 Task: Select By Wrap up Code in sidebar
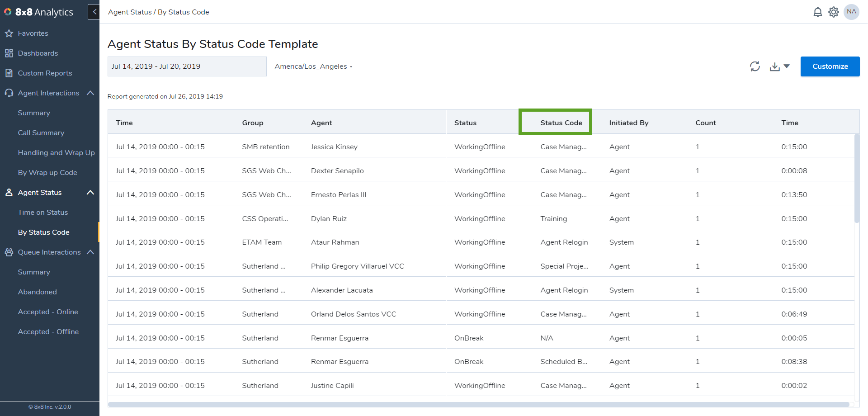47,172
